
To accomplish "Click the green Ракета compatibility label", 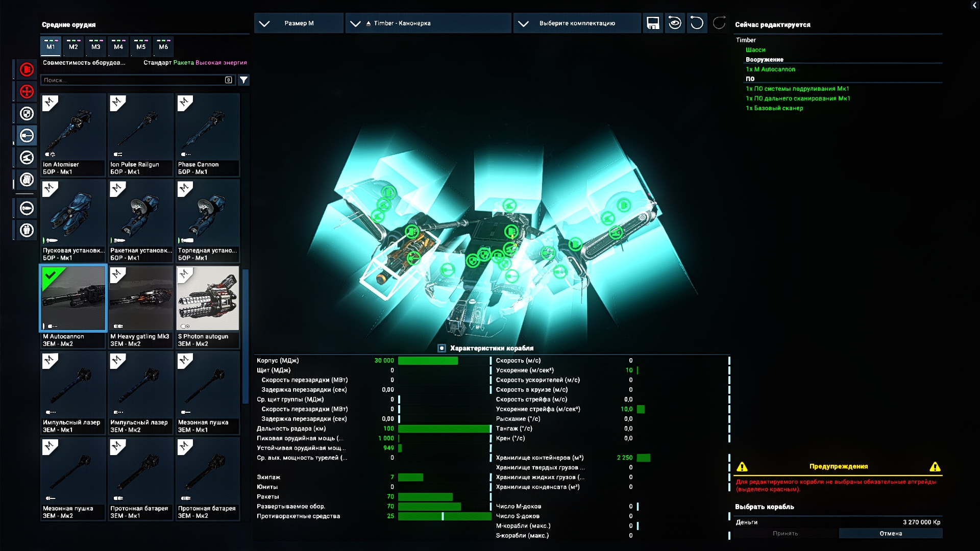I will pos(183,63).
